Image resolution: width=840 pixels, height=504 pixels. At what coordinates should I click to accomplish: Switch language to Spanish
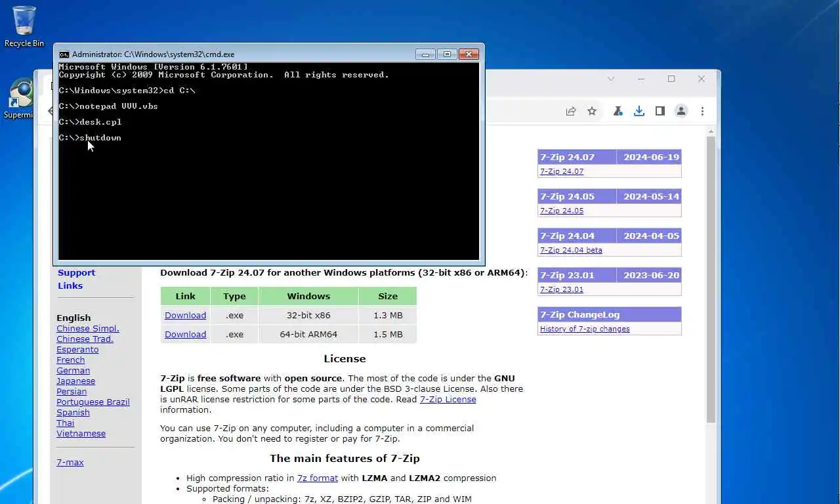coord(73,412)
